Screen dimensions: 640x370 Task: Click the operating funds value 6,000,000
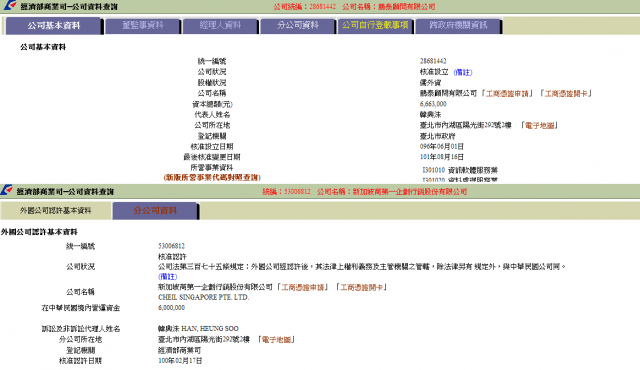click(171, 308)
